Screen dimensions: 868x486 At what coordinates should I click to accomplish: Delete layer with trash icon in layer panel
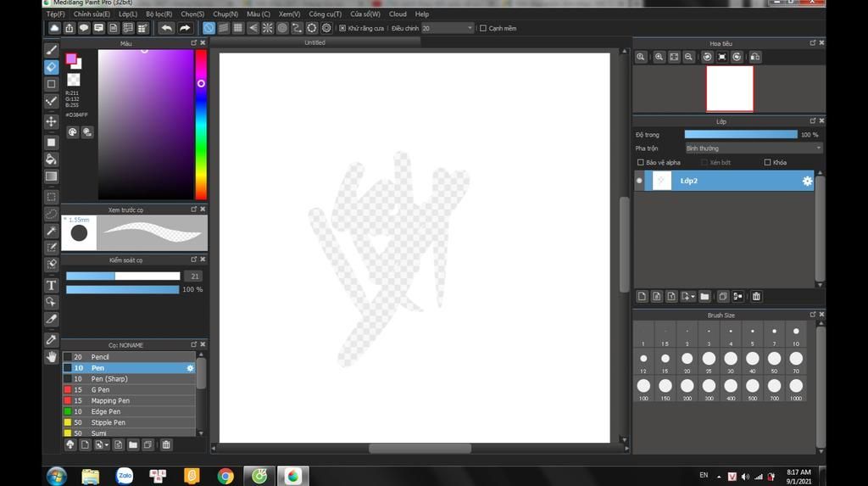coord(756,297)
